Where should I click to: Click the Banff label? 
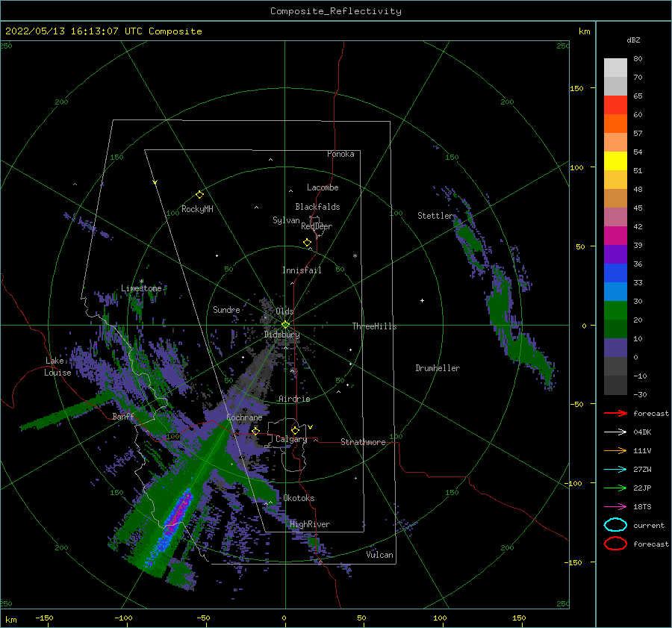(123, 416)
